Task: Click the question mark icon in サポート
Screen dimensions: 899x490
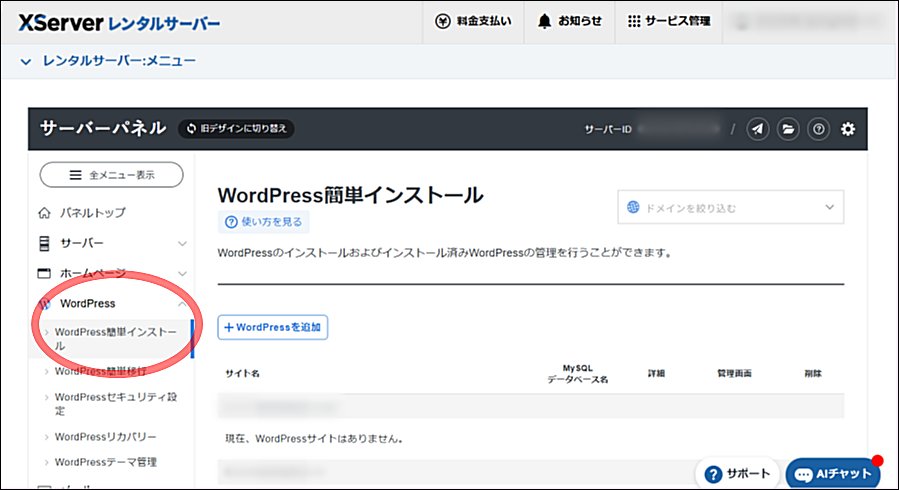Action: [x=713, y=475]
